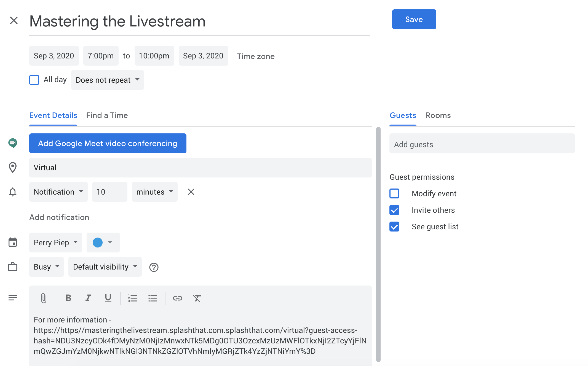Click the Google Meet camera icon
588x366 pixels.
(13, 143)
